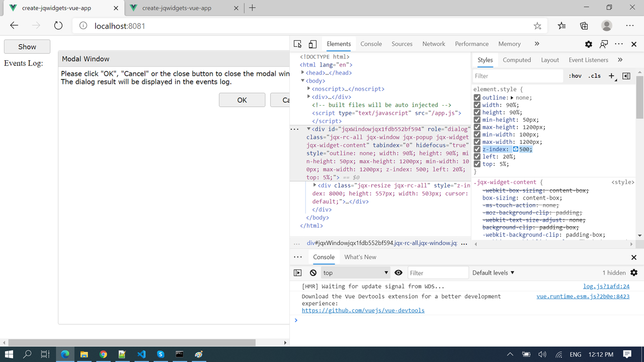The image size is (644, 362).
Task: Switch to the Computed styles tab
Action: [517, 60]
